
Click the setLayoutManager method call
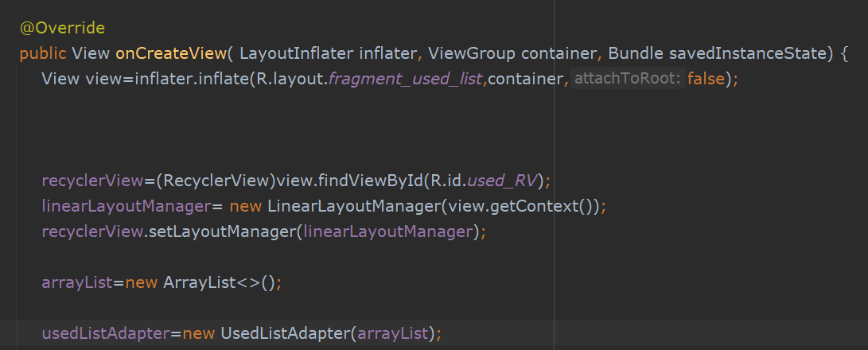click(x=223, y=232)
